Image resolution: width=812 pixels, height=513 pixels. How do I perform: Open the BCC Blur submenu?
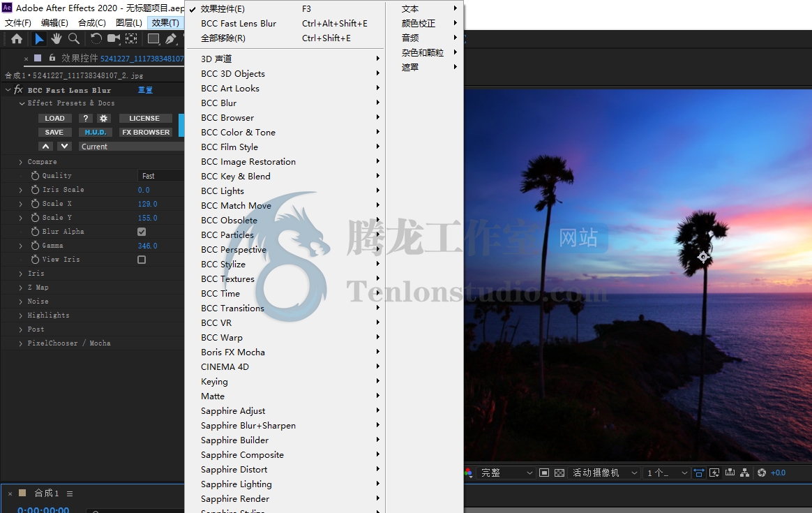(285, 103)
